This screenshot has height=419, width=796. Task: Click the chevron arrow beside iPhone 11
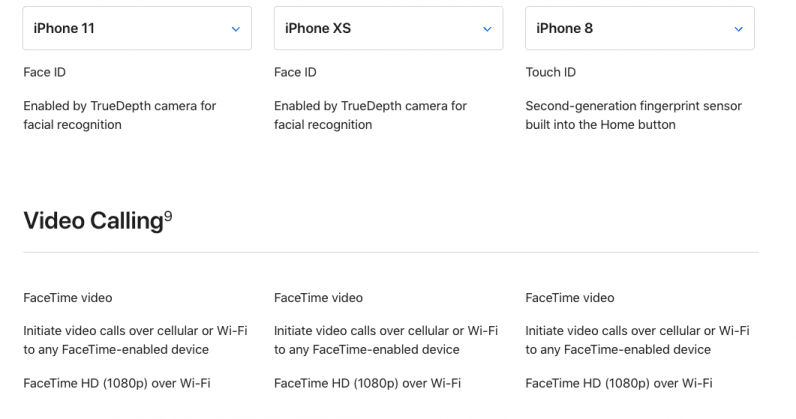tap(236, 29)
